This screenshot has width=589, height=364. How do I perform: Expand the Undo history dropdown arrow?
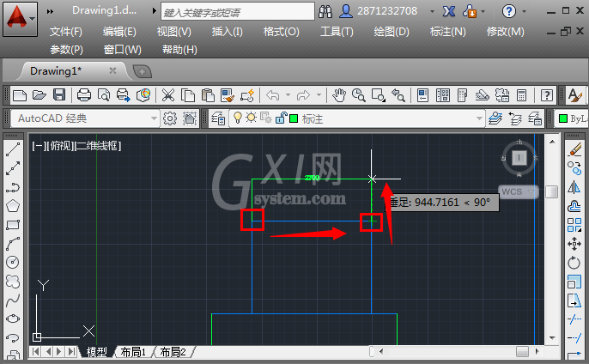[288, 95]
